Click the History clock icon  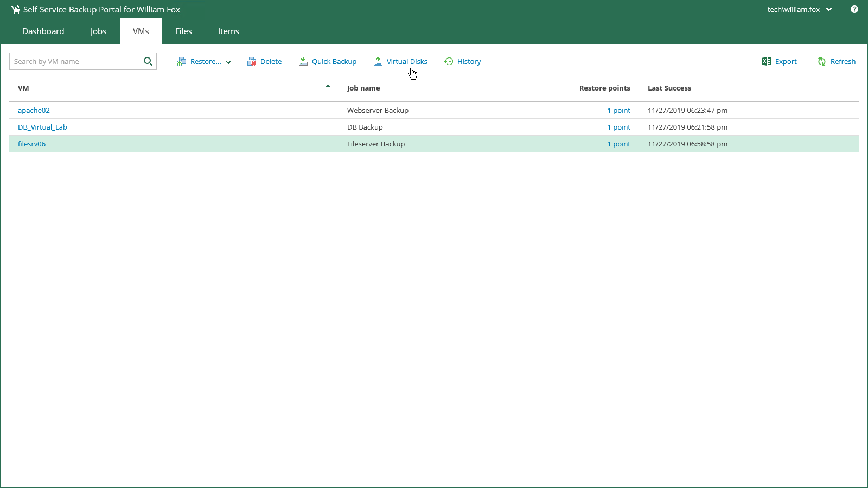point(449,61)
